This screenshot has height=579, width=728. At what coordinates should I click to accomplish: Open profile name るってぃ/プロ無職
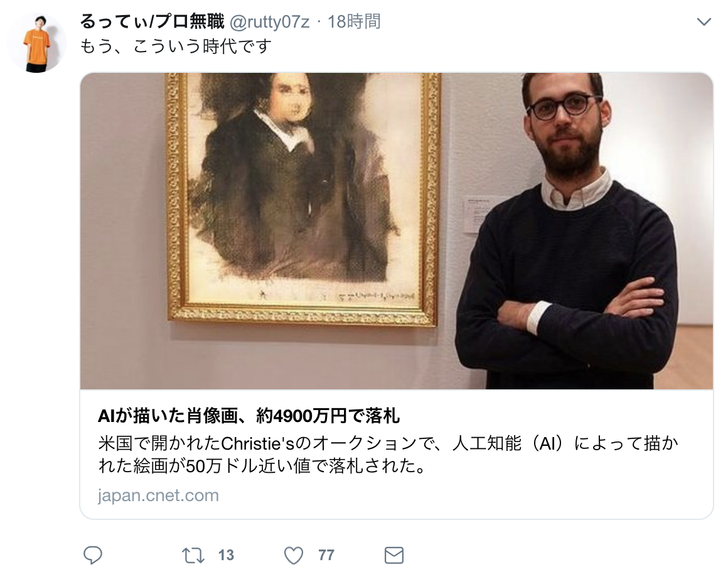click(153, 21)
